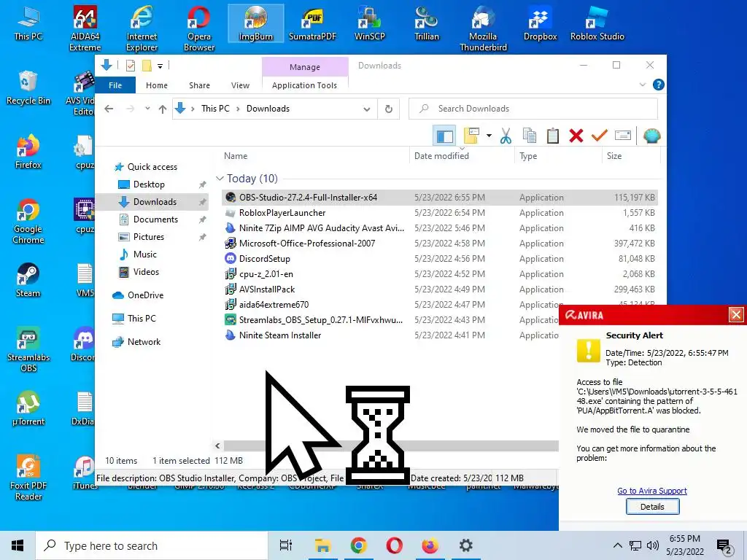Viewport: 747px width, 560px height.
Task: Show hidden system tray icons
Action: 617,545
